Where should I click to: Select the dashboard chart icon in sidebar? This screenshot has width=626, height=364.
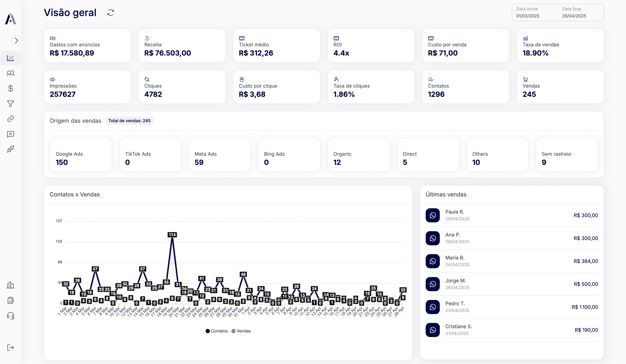10,58
